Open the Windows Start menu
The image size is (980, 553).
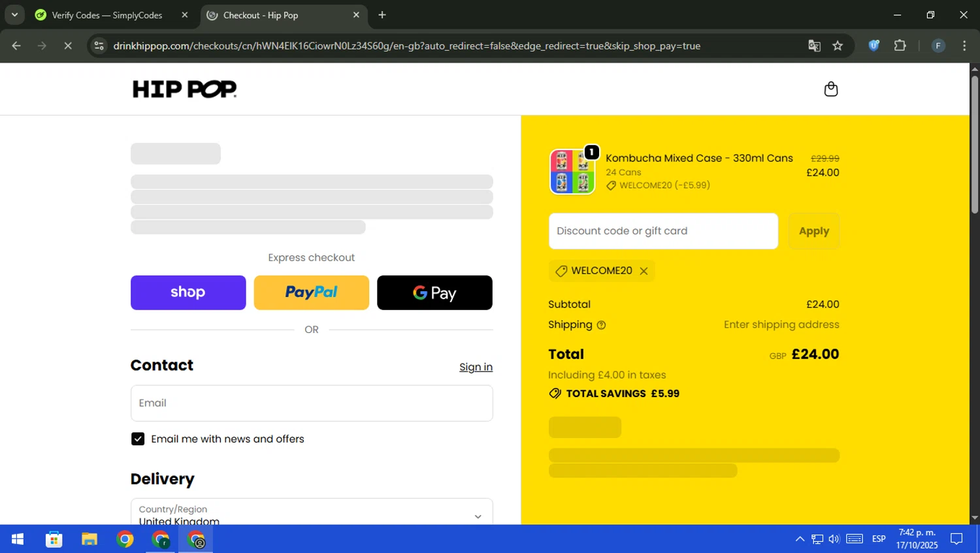18,539
